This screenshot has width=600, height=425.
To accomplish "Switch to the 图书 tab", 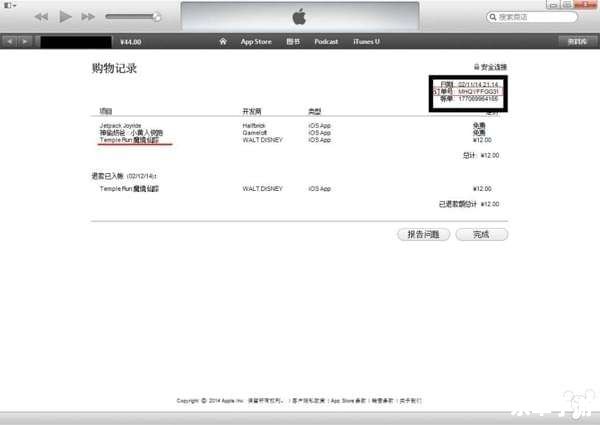I will pos(293,42).
